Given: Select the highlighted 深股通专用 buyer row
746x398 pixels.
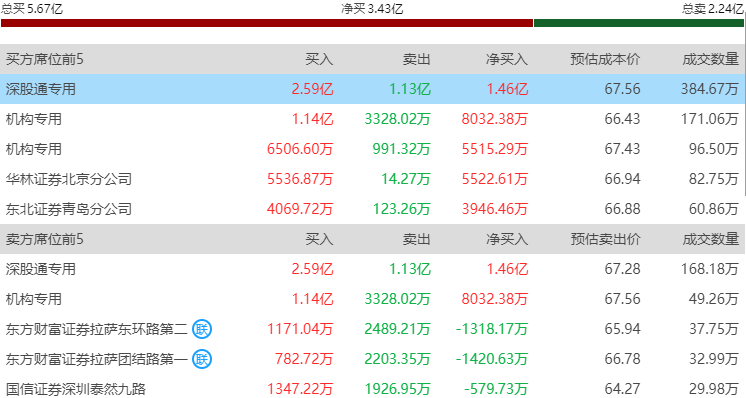Looking at the screenshot, I should pos(372,89).
